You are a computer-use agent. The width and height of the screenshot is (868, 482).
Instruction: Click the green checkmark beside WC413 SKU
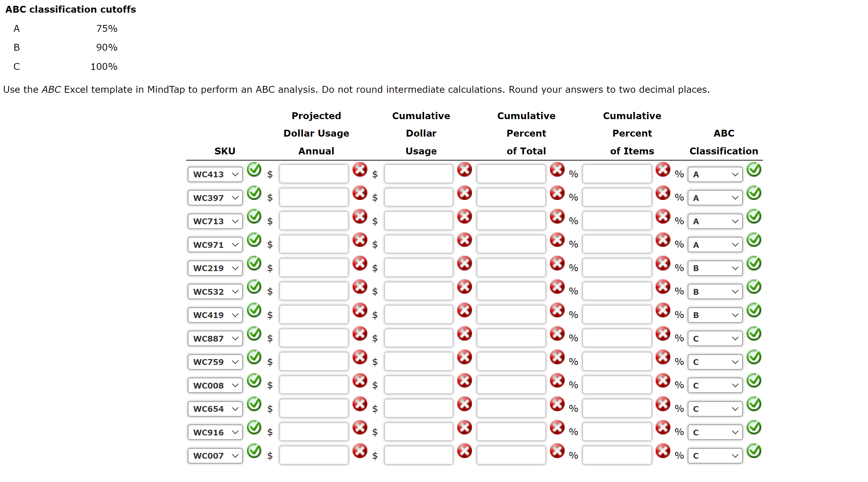pos(254,170)
